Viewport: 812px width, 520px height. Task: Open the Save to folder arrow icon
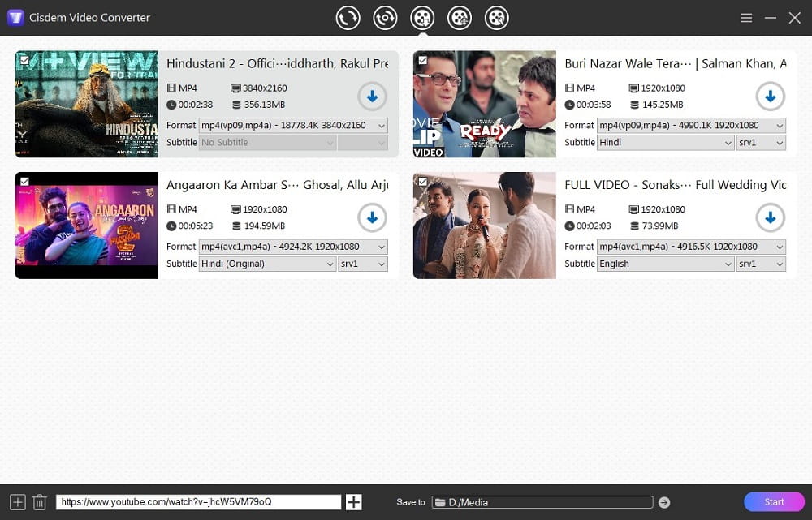coord(664,502)
